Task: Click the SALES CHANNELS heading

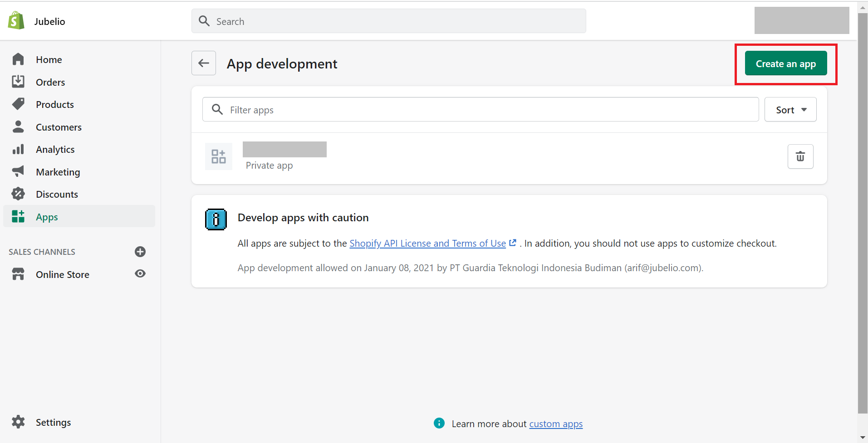Action: 42,252
